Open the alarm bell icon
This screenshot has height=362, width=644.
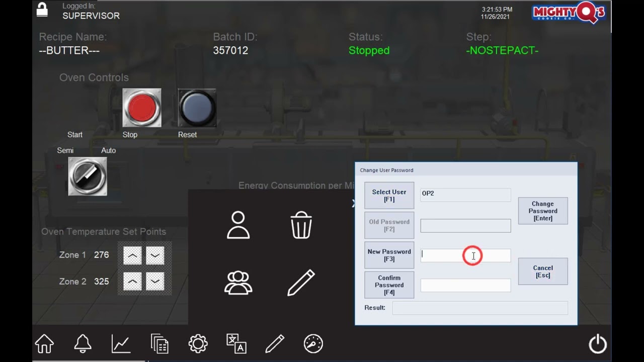coord(83,344)
